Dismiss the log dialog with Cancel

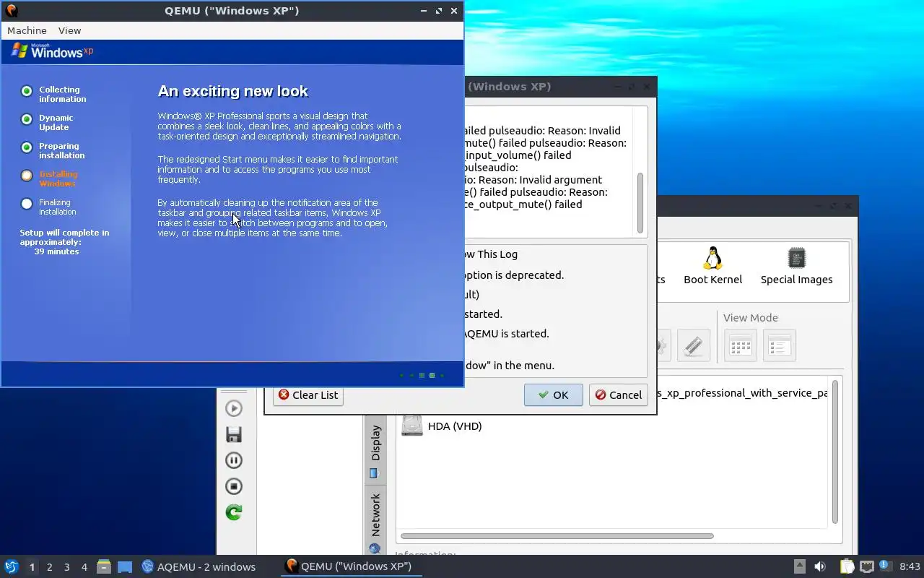(x=618, y=394)
